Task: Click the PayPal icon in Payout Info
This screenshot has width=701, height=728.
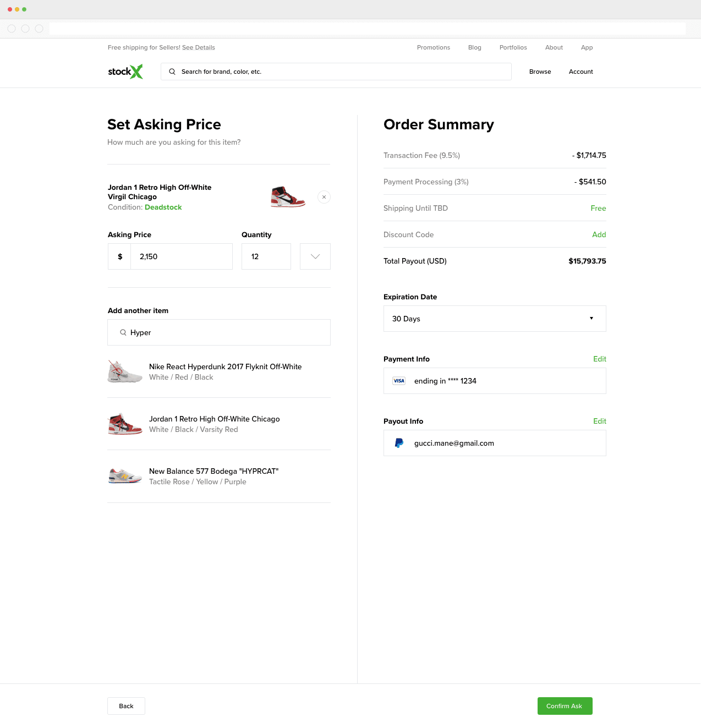Action: [x=398, y=443]
